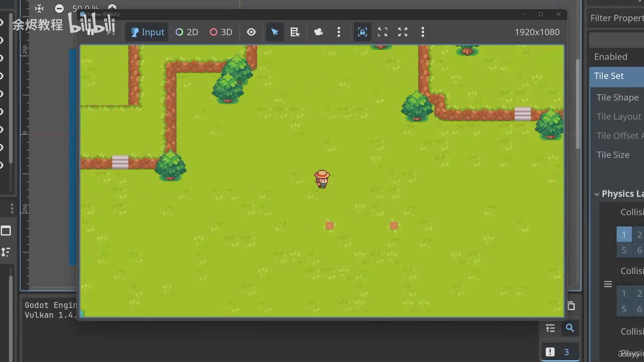This screenshot has width=644, height=362.
Task: Select the 3D selection mode button
Action: [221, 32]
